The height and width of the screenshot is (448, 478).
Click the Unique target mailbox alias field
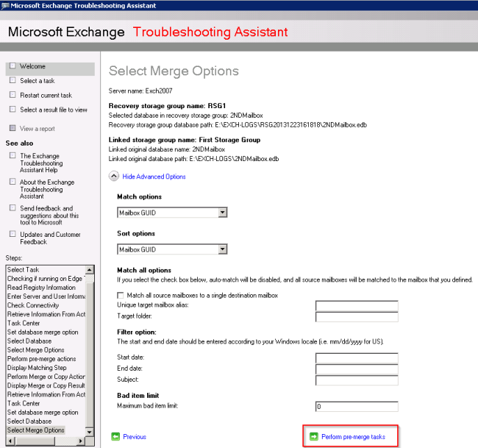click(356, 305)
